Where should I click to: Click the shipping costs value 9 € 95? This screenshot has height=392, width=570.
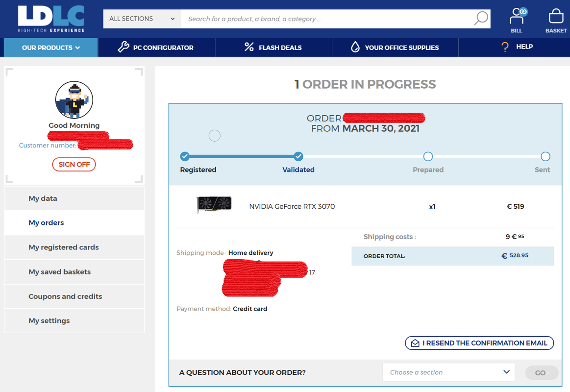click(515, 237)
